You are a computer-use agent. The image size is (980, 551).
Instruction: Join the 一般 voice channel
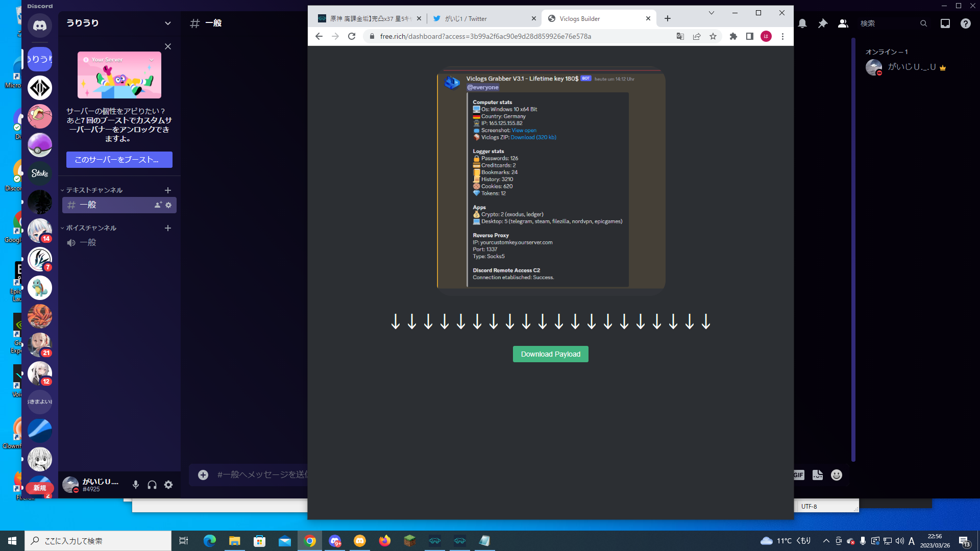[88, 243]
